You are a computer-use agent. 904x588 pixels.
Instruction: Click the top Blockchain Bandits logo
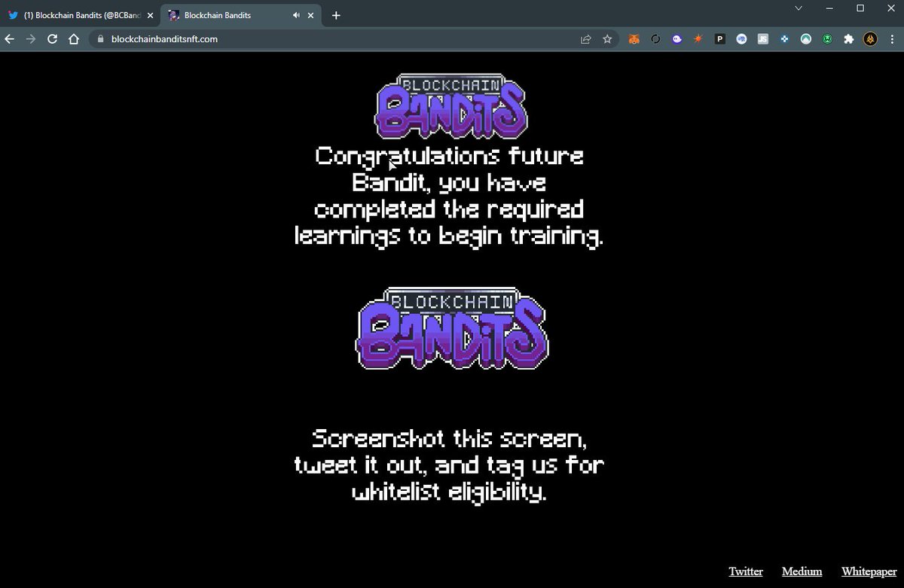pyautogui.click(x=451, y=106)
